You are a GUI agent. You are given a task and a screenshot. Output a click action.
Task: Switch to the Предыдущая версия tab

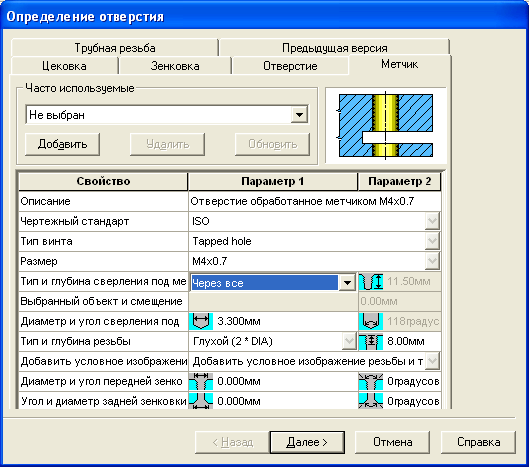coord(334,48)
